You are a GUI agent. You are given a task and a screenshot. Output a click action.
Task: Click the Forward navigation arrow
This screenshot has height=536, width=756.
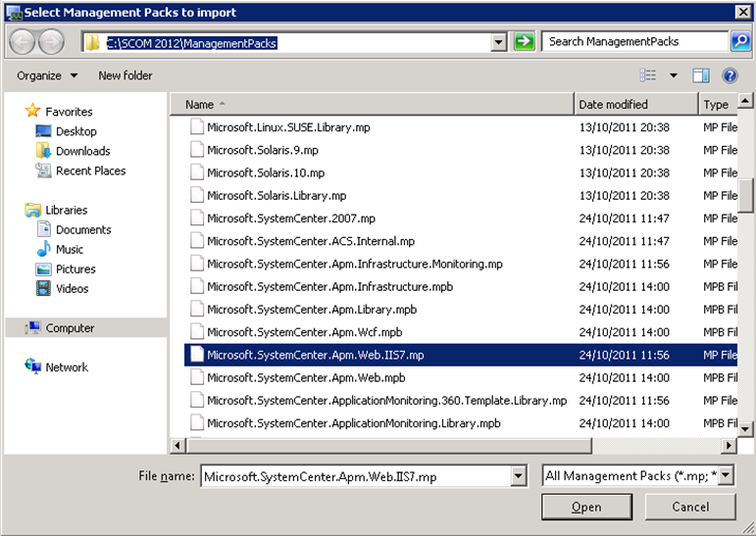(x=51, y=42)
